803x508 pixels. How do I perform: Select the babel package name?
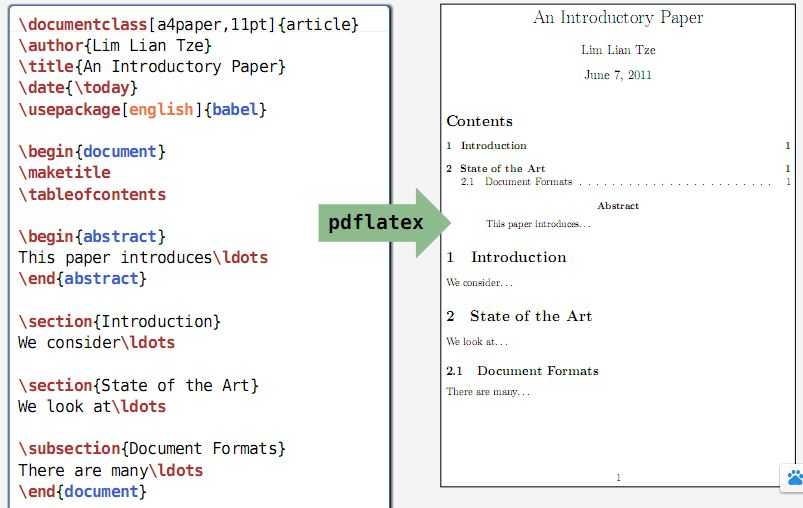235,109
